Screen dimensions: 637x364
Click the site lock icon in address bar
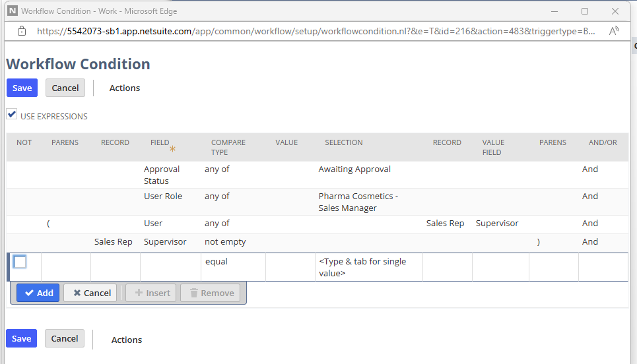coord(21,31)
